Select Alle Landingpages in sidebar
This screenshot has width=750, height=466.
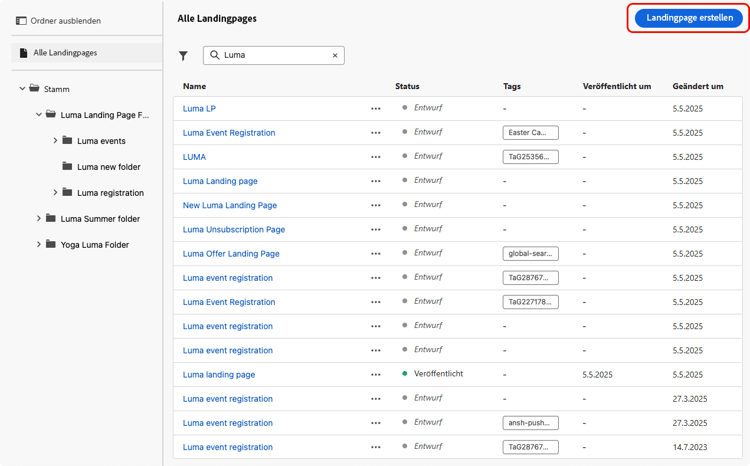(x=65, y=53)
